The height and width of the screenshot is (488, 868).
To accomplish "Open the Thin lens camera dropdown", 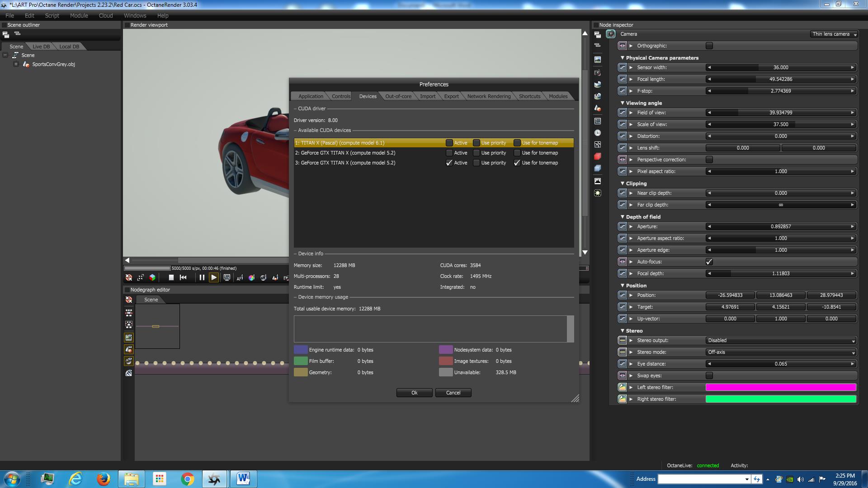I will click(834, 34).
